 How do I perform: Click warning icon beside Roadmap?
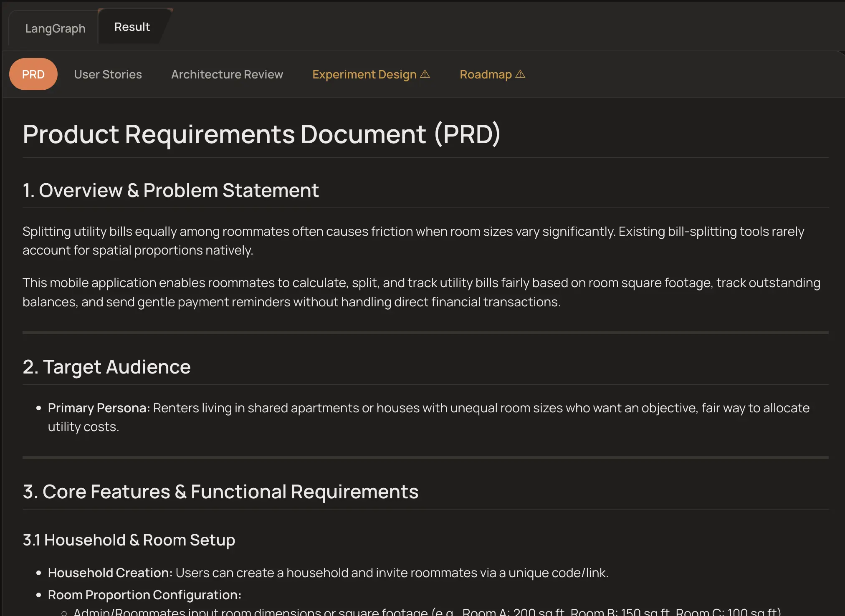point(520,74)
